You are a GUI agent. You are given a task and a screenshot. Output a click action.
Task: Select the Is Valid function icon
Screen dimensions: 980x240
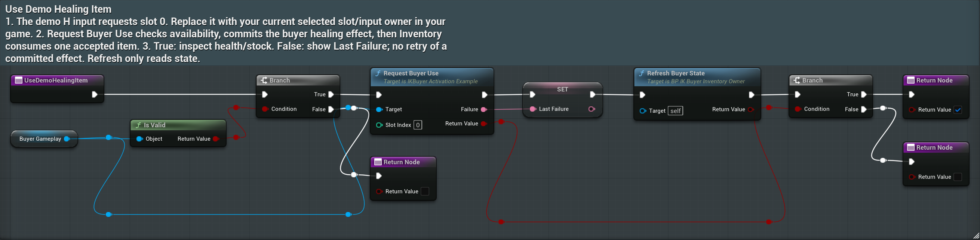[138, 125]
